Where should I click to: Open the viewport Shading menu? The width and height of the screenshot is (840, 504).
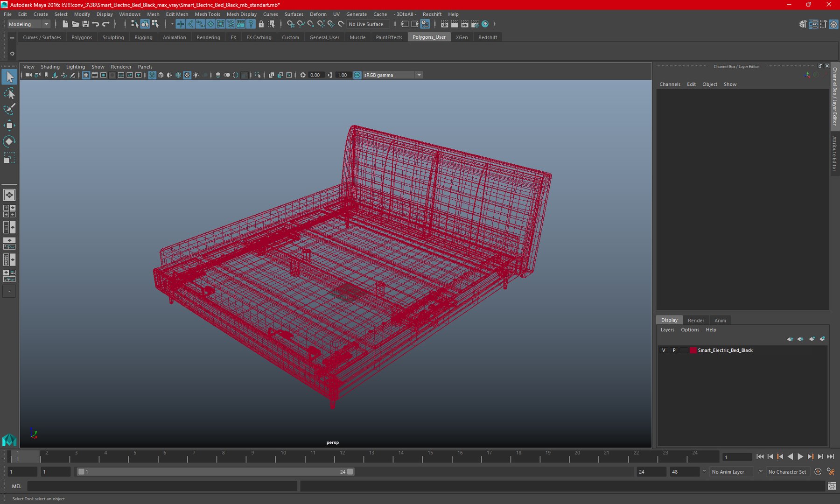[50, 67]
